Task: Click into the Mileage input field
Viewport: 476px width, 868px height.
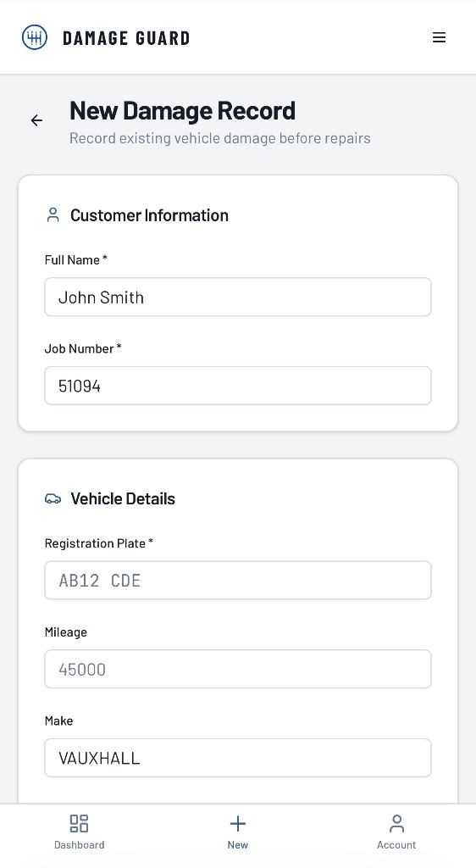Action: [x=238, y=669]
